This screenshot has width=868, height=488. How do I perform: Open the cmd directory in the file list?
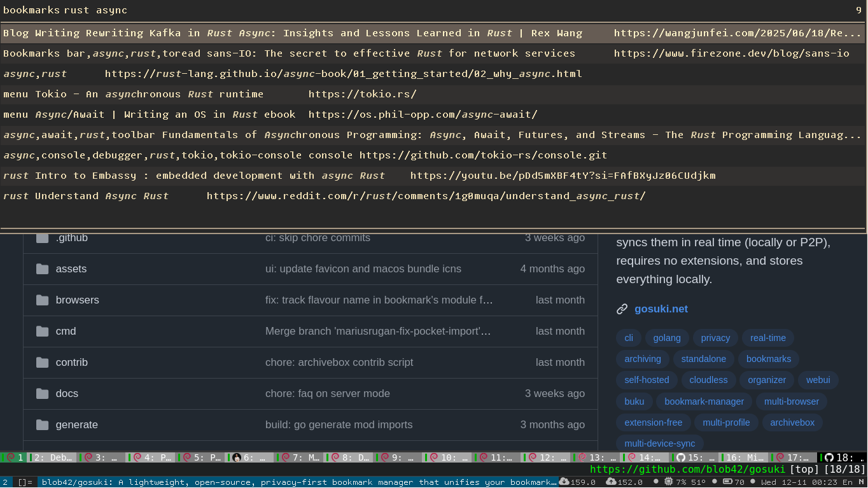(x=66, y=331)
